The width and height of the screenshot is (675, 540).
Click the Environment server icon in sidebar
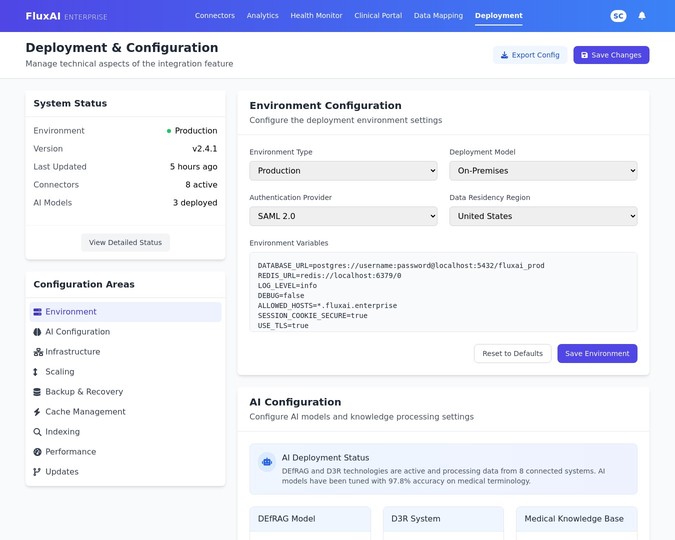(37, 312)
